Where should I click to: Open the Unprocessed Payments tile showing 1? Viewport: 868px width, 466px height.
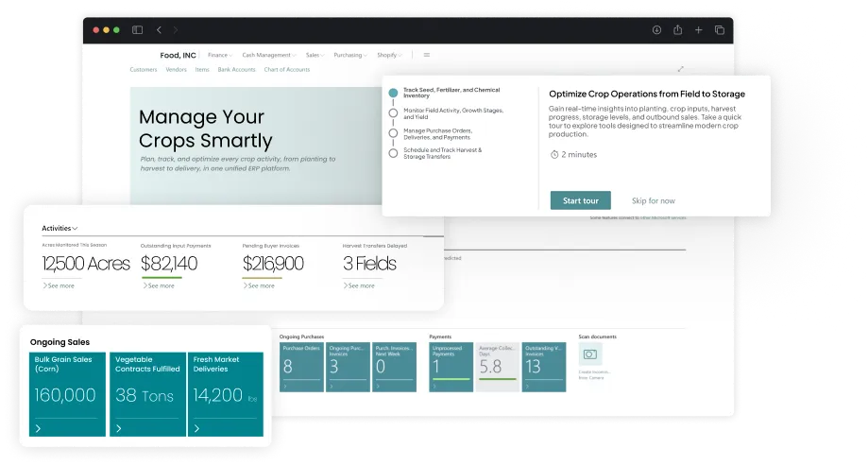coord(451,368)
